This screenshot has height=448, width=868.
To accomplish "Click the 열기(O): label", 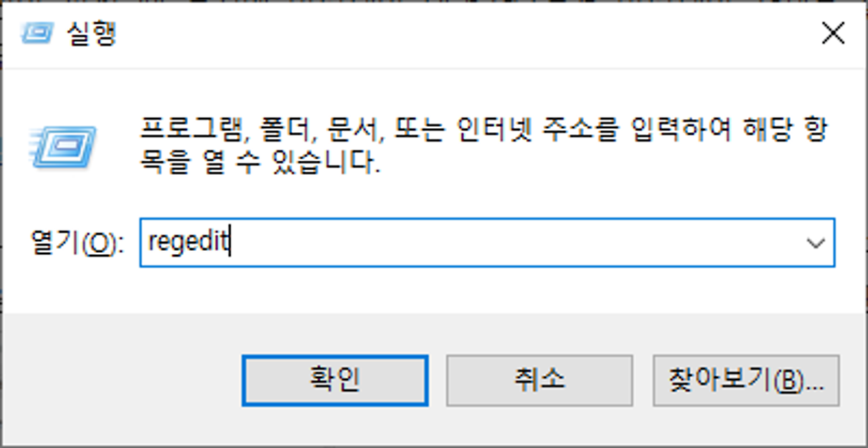I will pos(77,243).
